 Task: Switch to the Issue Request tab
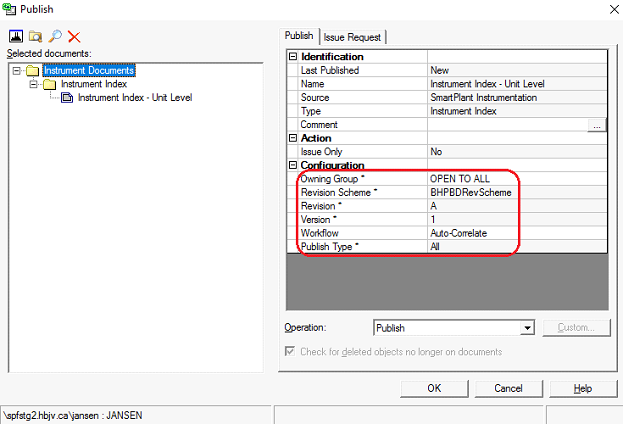pyautogui.click(x=352, y=37)
